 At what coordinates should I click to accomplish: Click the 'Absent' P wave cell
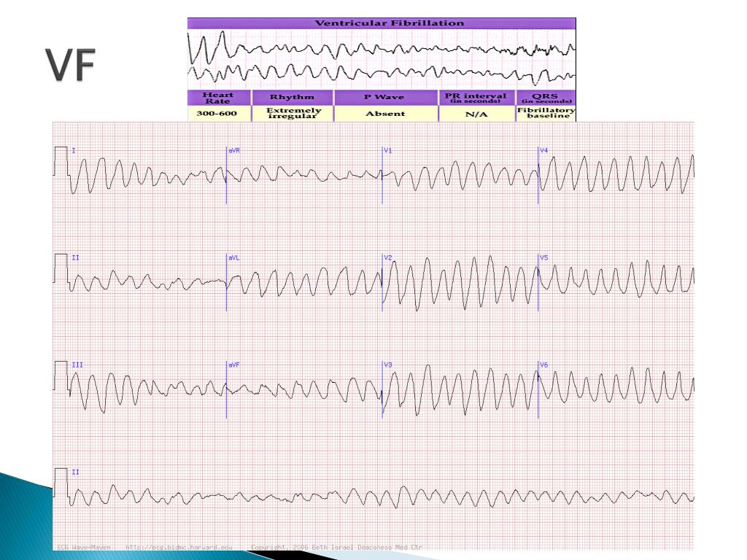coord(385,114)
